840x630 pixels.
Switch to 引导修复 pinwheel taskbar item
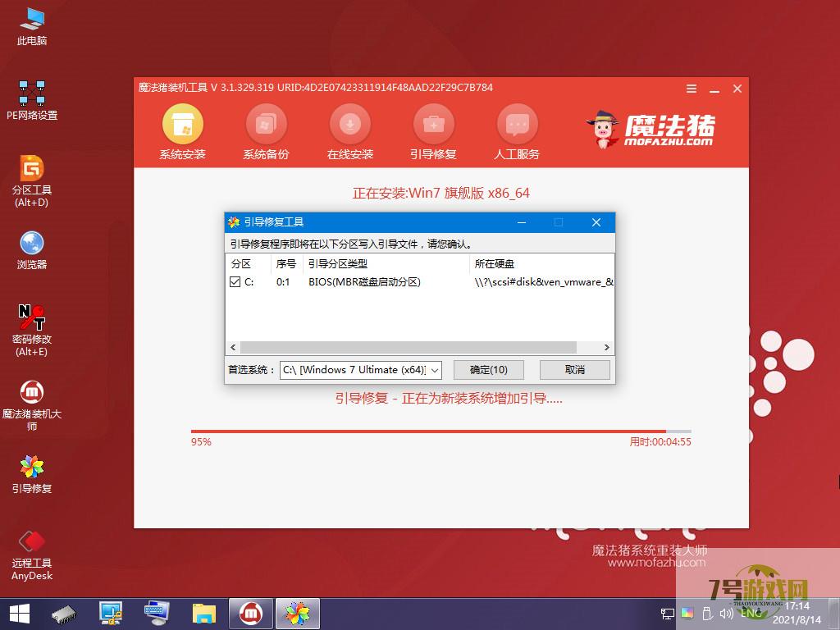tap(297, 614)
